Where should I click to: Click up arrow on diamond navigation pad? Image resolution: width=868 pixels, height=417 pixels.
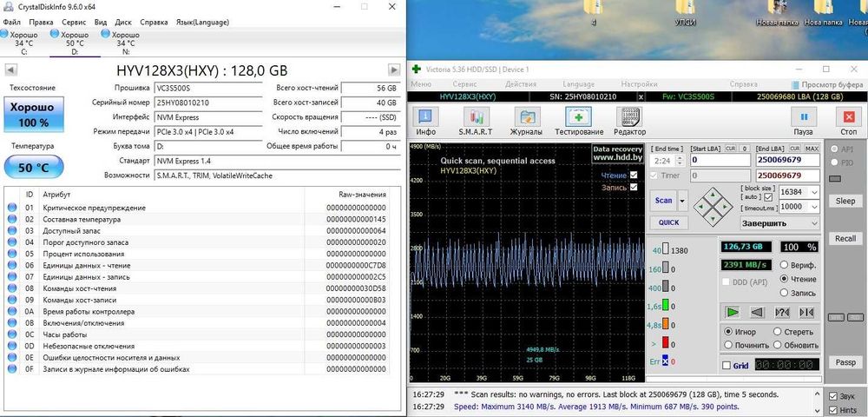[713, 195]
